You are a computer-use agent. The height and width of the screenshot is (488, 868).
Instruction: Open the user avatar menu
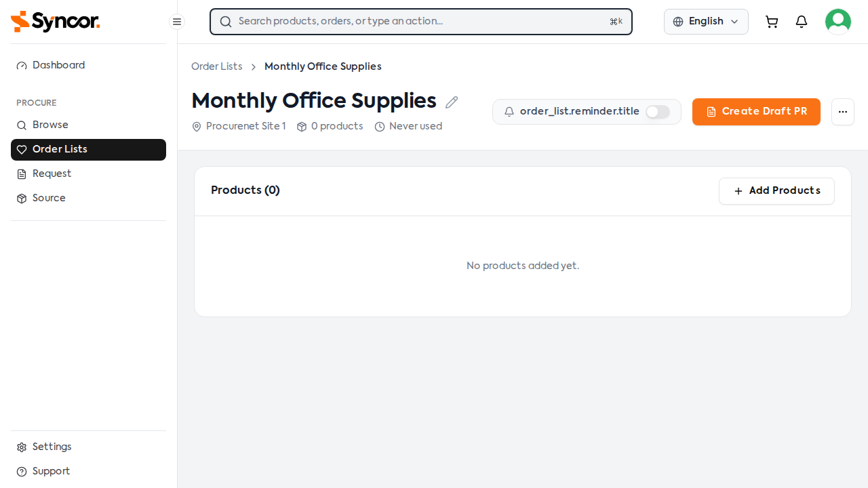tap(838, 22)
